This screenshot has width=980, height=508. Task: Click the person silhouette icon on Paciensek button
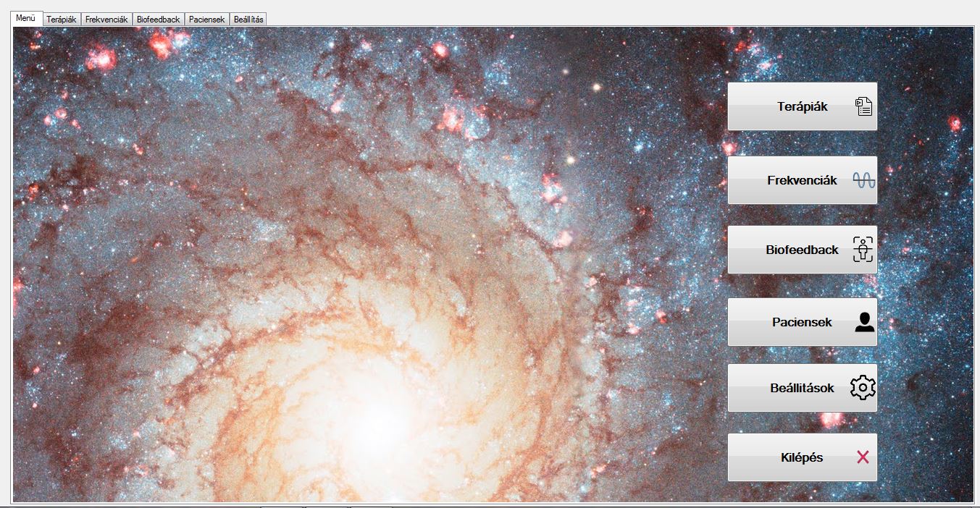pos(863,322)
